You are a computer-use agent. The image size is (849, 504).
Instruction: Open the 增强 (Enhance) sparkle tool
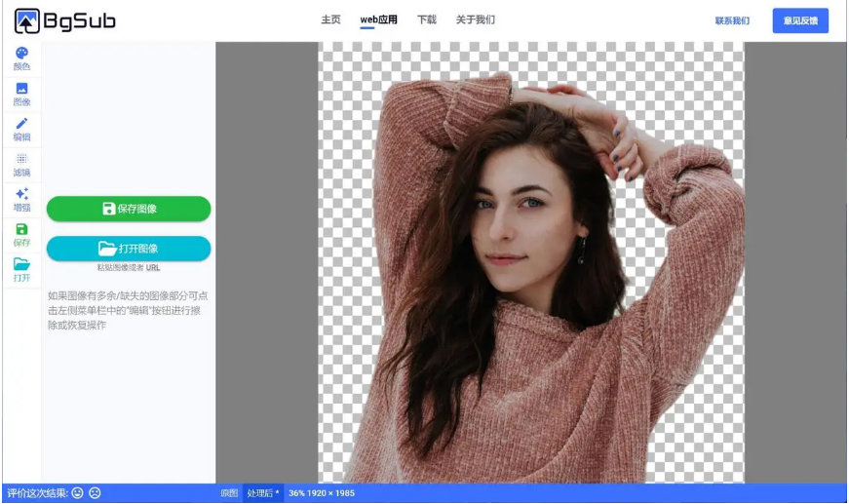coord(21,199)
